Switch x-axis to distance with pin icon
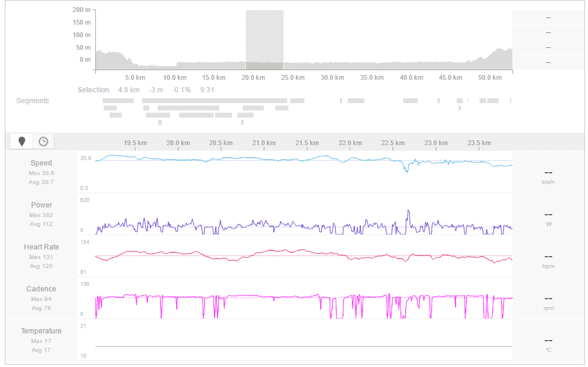Viewport: 588px width, 367px height. [x=22, y=142]
